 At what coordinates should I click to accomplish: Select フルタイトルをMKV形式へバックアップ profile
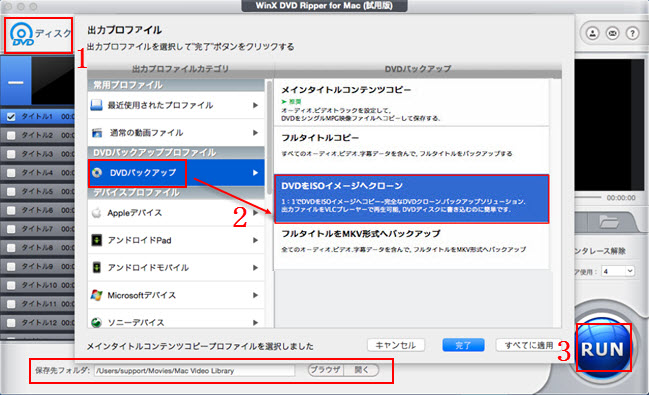click(411, 246)
